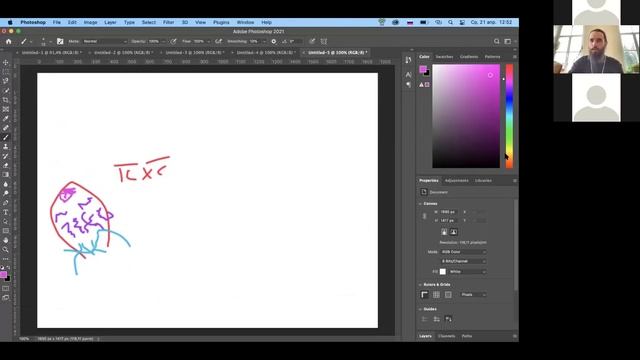Click the canvas height input field
This screenshot has height=360, width=640.
click(x=450, y=220)
